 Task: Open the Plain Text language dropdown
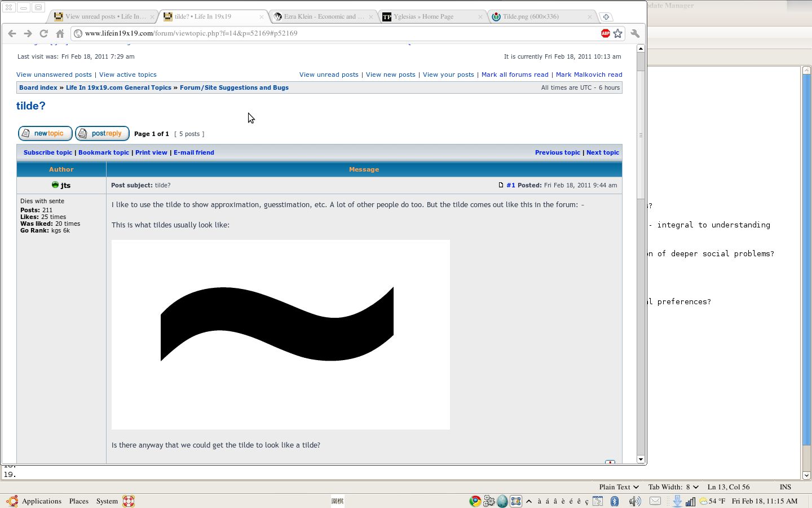[x=619, y=487]
